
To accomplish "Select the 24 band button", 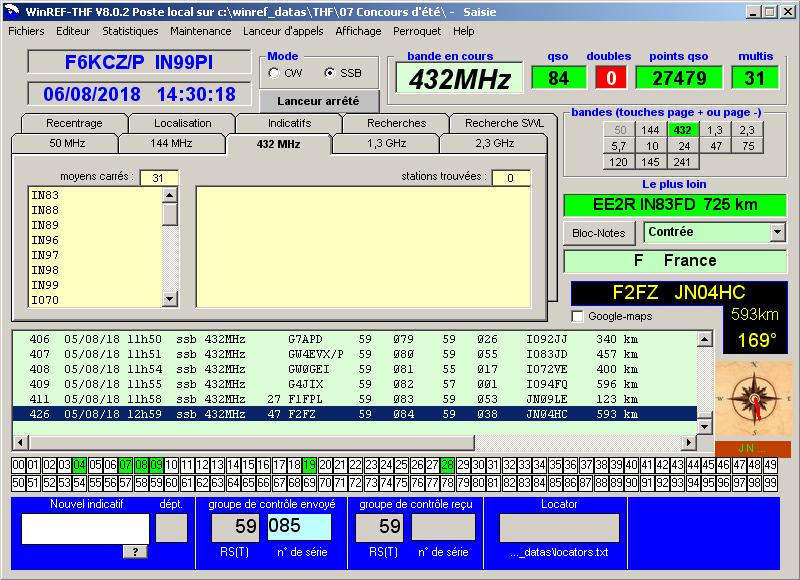I will [684, 146].
